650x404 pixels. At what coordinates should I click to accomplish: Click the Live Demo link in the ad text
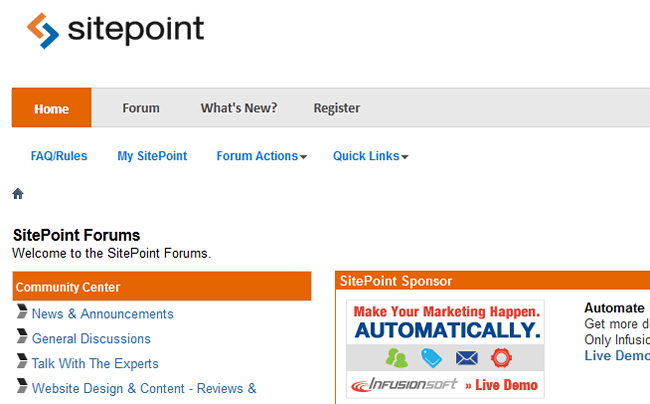click(x=616, y=356)
